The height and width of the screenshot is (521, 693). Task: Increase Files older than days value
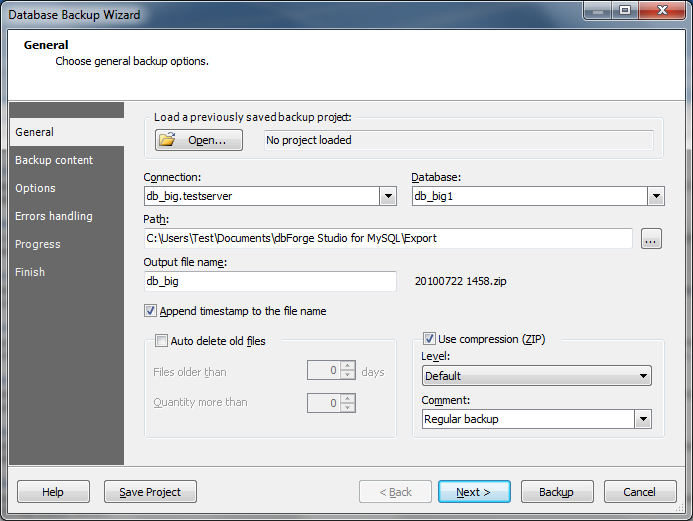click(348, 366)
